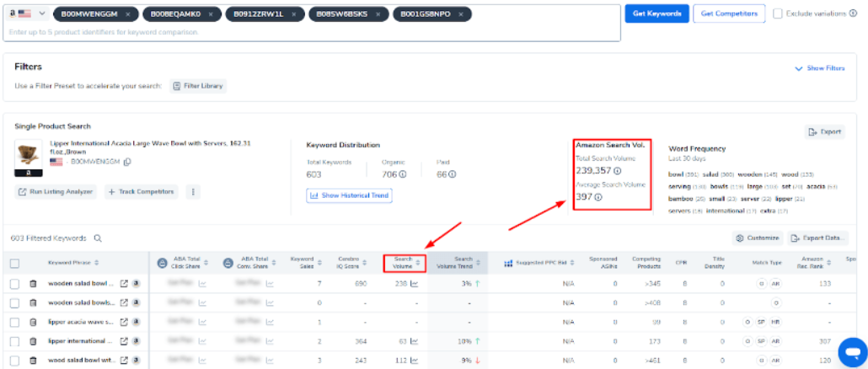Click the Export button in the product panel
Screen dimensions: 868x369
coord(825,131)
